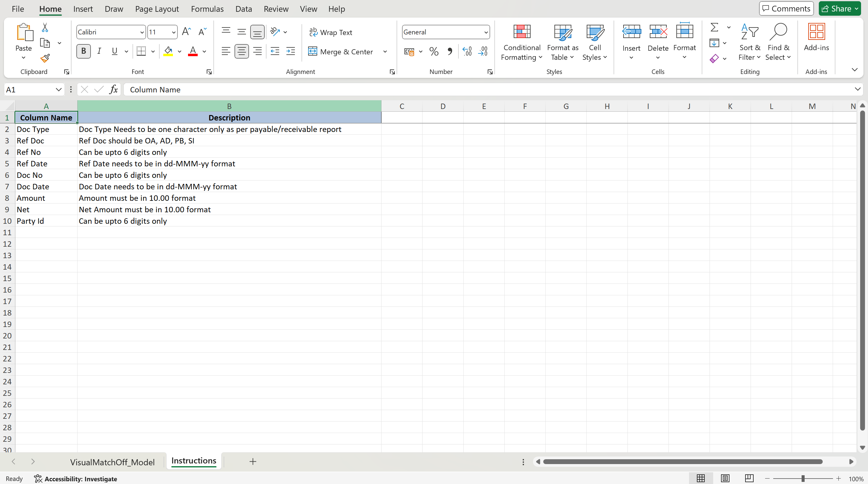Viewport: 868px width, 484px height.
Task: Click the Format Painter brush icon
Action: click(45, 58)
